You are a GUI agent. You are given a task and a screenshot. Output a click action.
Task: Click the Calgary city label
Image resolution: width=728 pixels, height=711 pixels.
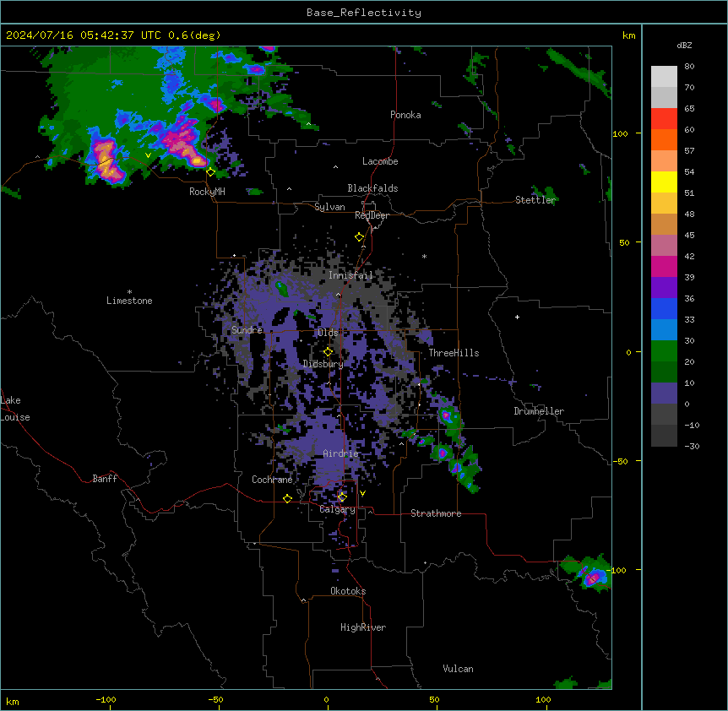point(338,509)
